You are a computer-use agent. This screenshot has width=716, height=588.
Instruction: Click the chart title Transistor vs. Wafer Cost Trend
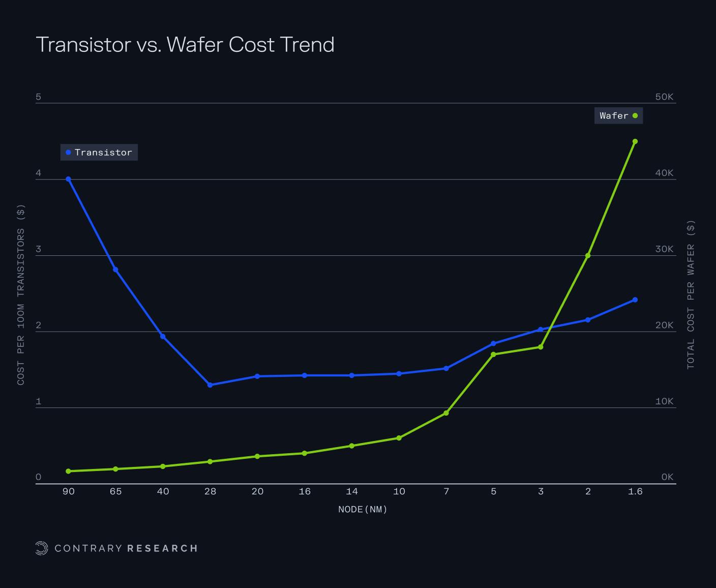tap(185, 45)
